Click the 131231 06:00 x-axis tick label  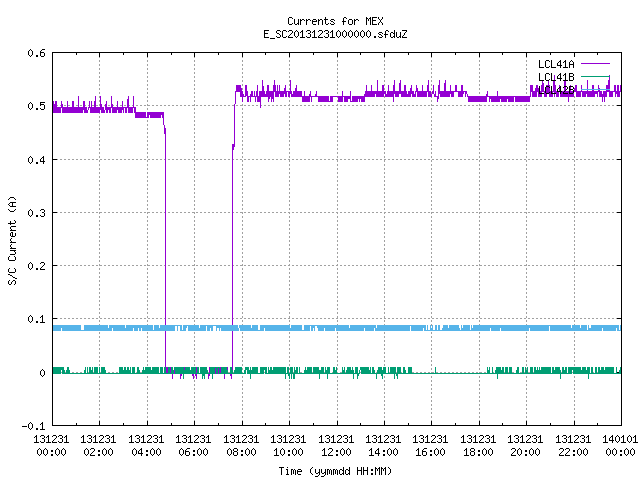[193, 446]
